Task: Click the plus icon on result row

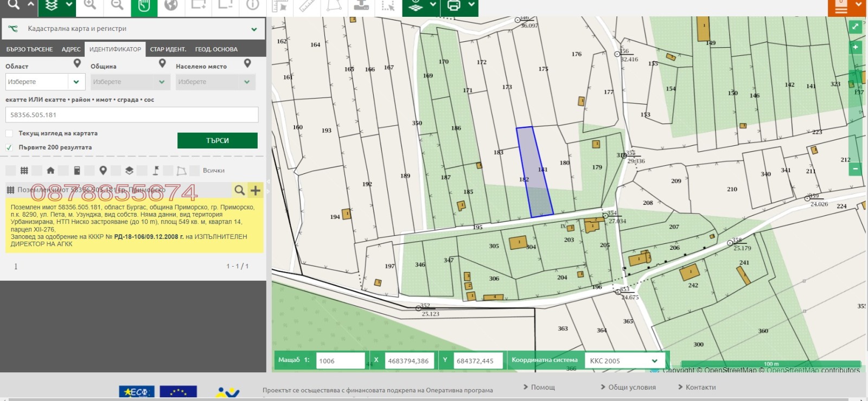Action: 256,190
